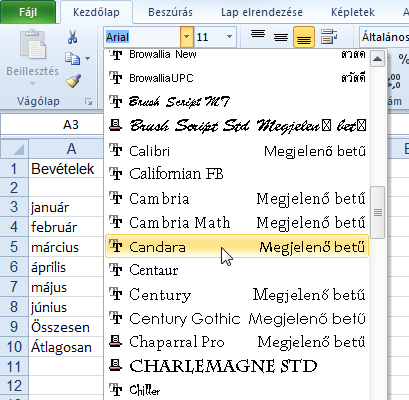Choose the Chiller font
Viewport: 409px width, 400px height.
237,389
